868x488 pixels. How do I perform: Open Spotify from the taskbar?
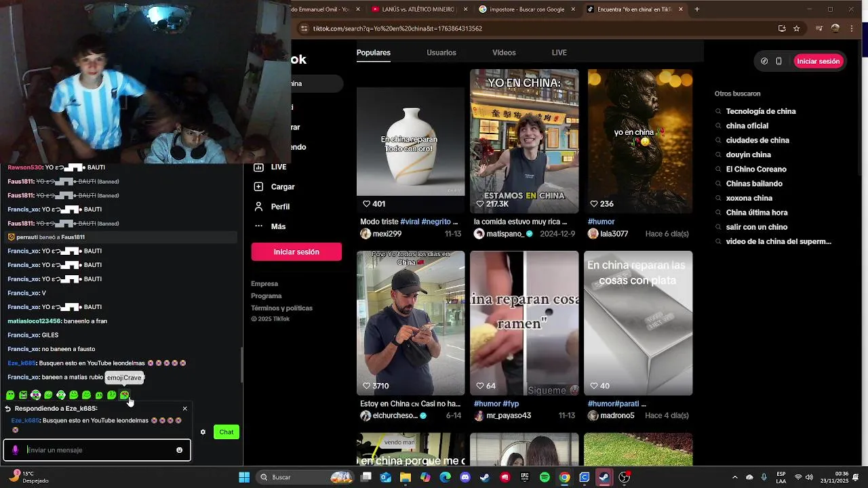[545, 477]
